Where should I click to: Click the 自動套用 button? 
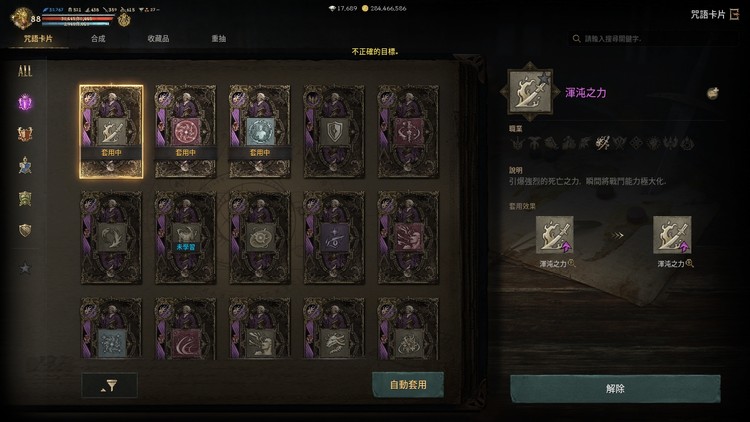(x=408, y=385)
